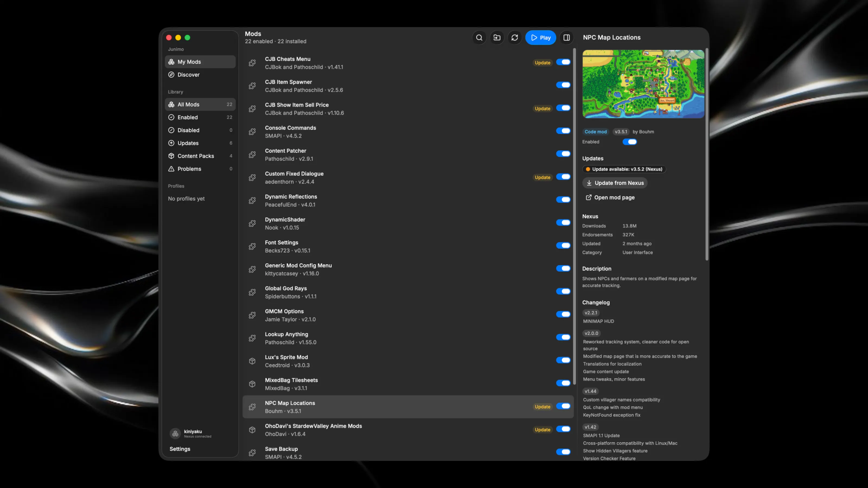Screen dimensions: 868x488
Task: Open the search icon in toolbar
Action: click(x=479, y=38)
